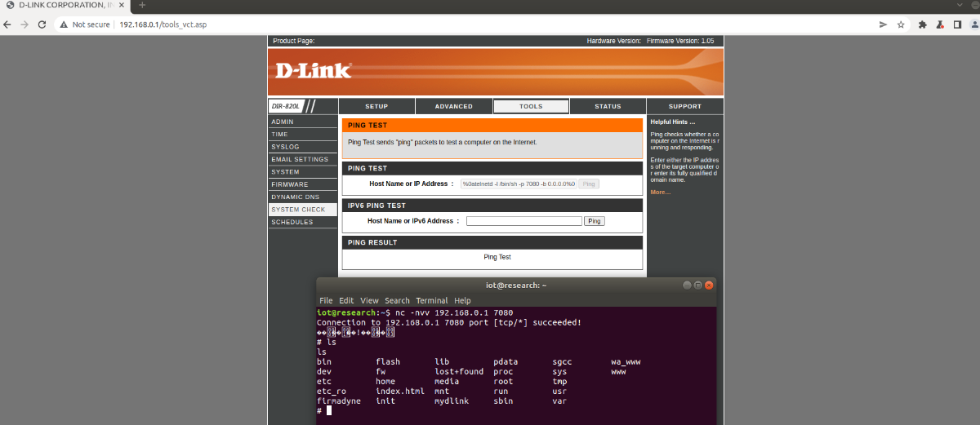Open the terminal Search menu
The width and height of the screenshot is (980, 425).
[397, 300]
